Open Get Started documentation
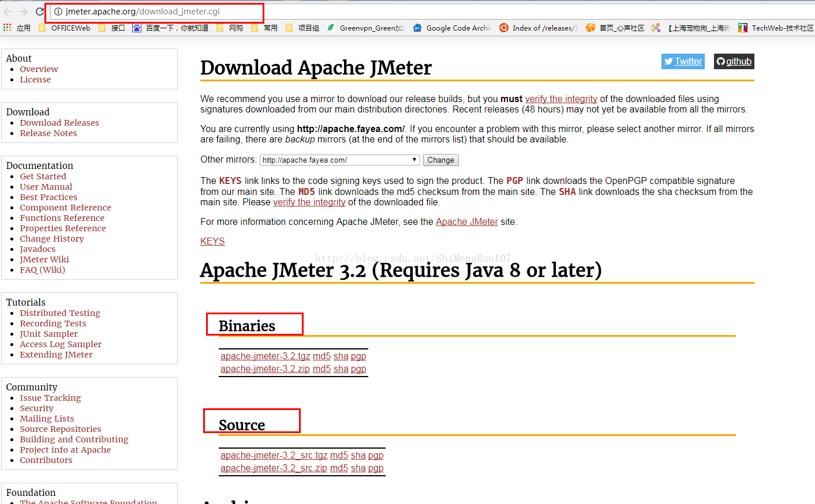 click(43, 176)
